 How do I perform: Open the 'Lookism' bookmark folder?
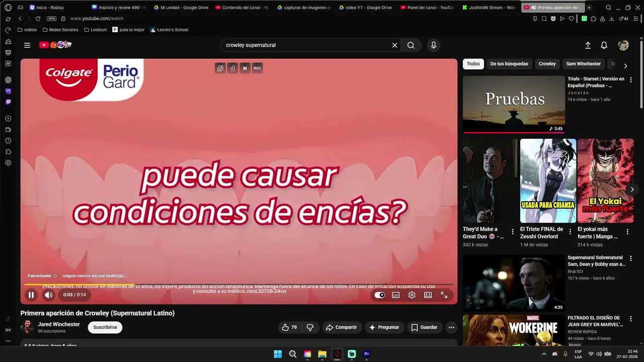tap(96, 30)
